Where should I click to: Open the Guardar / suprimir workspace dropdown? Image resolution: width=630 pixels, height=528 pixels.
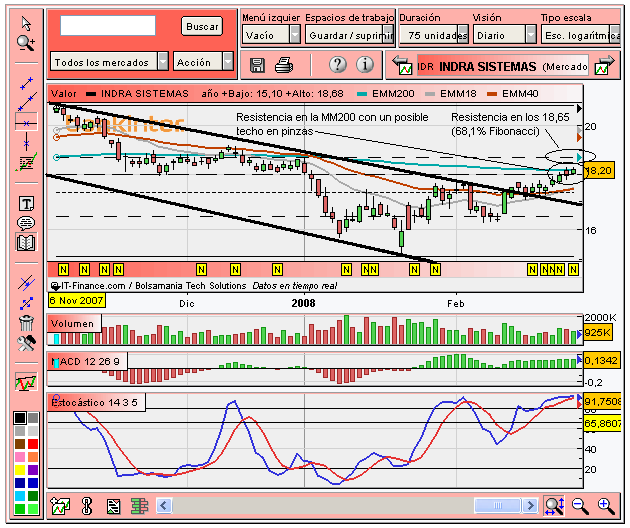pyautogui.click(x=349, y=35)
